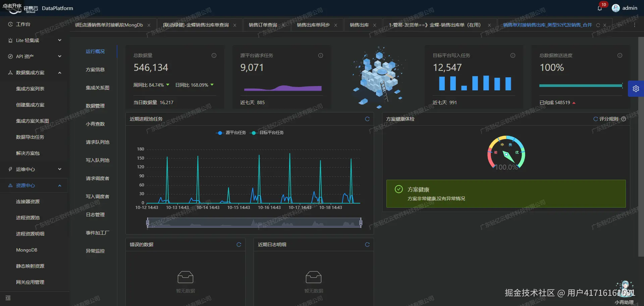
Task: Click the page vertical scrollbar
Action: click(x=641, y=146)
